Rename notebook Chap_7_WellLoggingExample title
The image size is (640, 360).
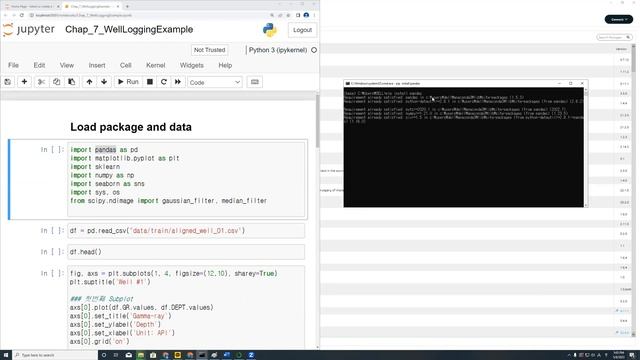tap(129, 29)
